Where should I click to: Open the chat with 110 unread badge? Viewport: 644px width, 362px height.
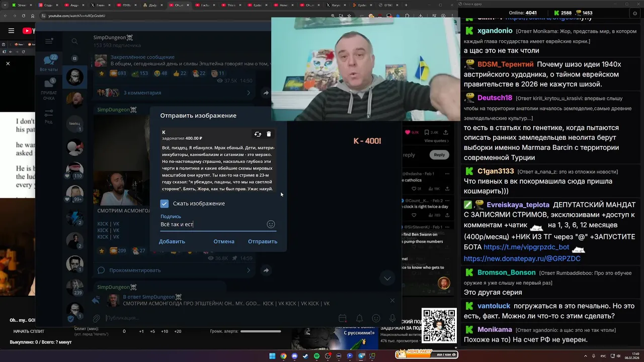click(75, 170)
